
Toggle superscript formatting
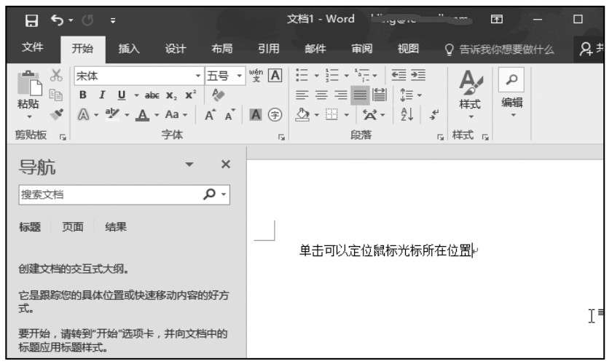pyautogui.click(x=190, y=95)
